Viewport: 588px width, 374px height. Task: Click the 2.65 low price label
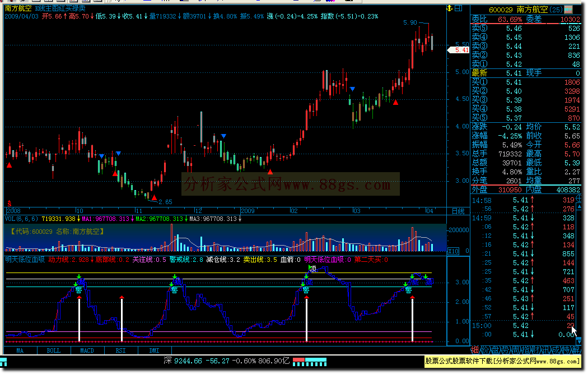(165, 202)
